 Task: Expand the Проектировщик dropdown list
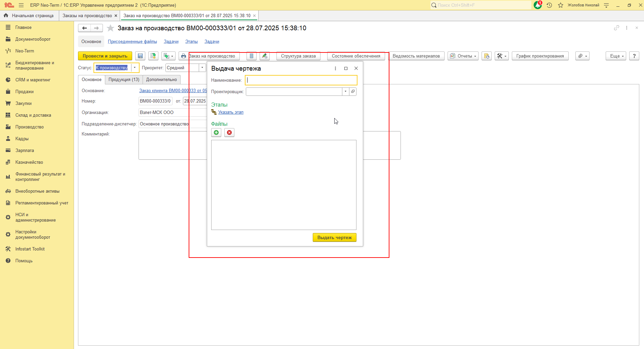click(345, 91)
